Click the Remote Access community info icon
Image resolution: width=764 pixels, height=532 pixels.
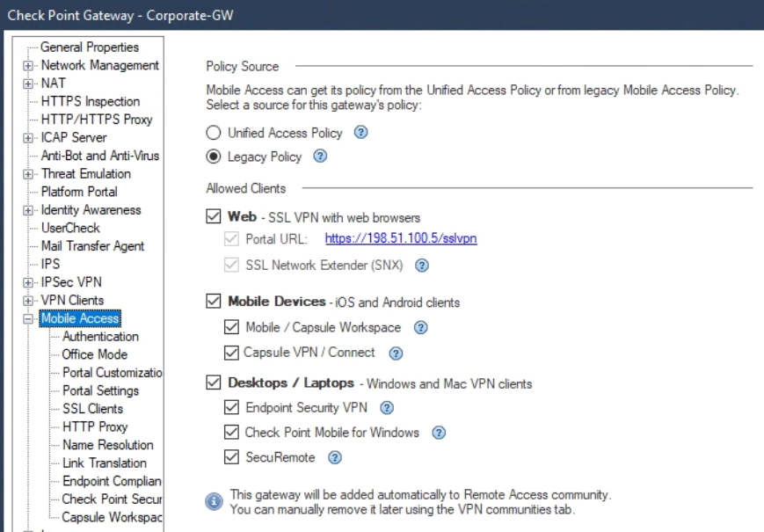214,501
